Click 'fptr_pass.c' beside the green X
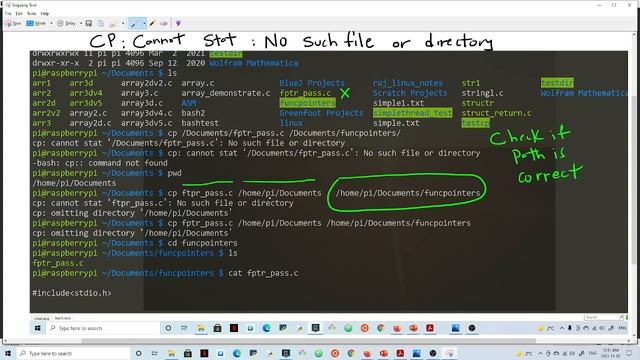This screenshot has width=640, height=360. (305, 93)
